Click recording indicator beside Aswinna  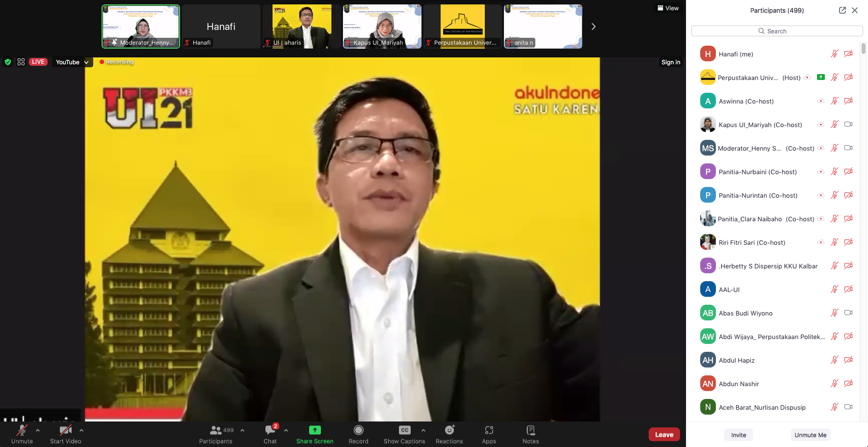pos(821,101)
